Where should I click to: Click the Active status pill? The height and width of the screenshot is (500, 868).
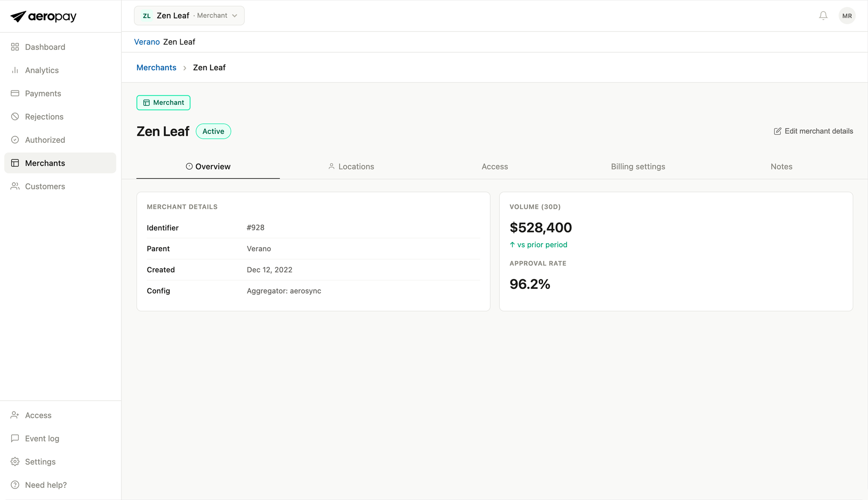pyautogui.click(x=213, y=131)
